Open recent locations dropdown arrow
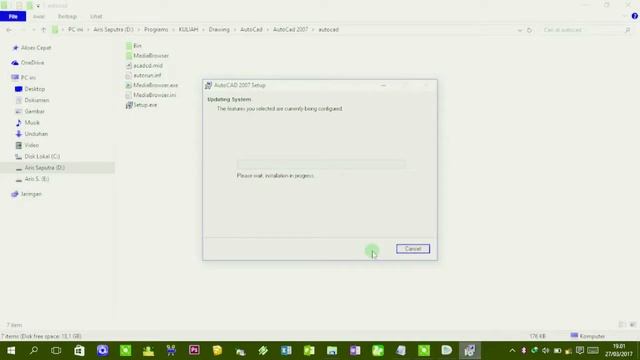The width and height of the screenshot is (640, 360). 34,30
